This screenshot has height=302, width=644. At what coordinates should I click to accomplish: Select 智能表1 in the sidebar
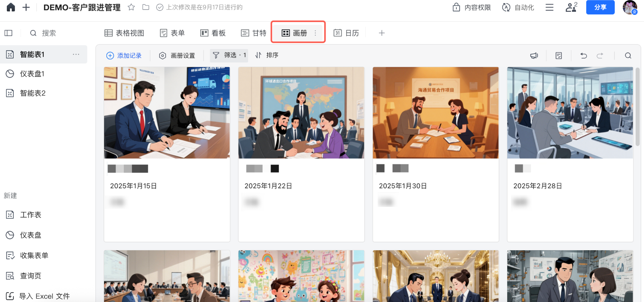pyautogui.click(x=44, y=54)
